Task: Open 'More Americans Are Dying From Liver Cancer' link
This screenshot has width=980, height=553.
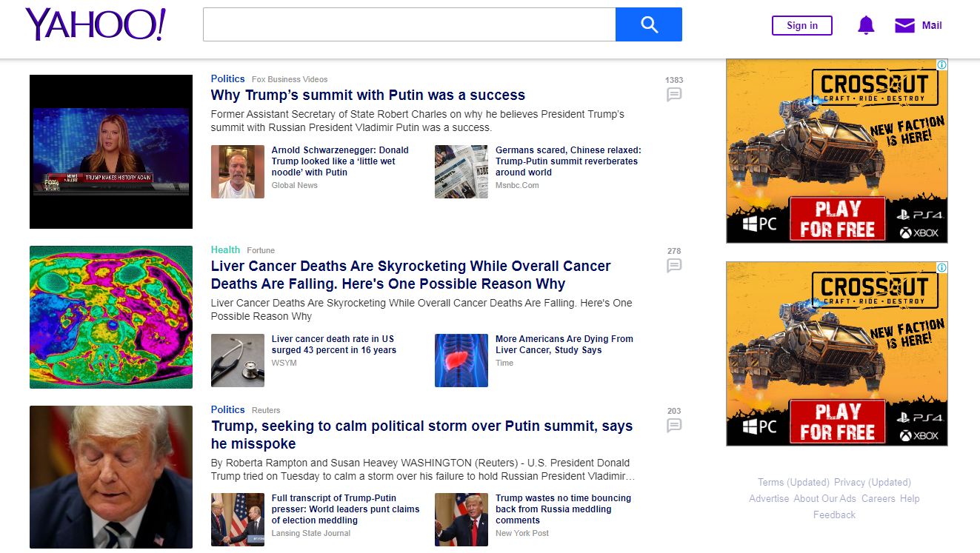Action: [x=564, y=344]
